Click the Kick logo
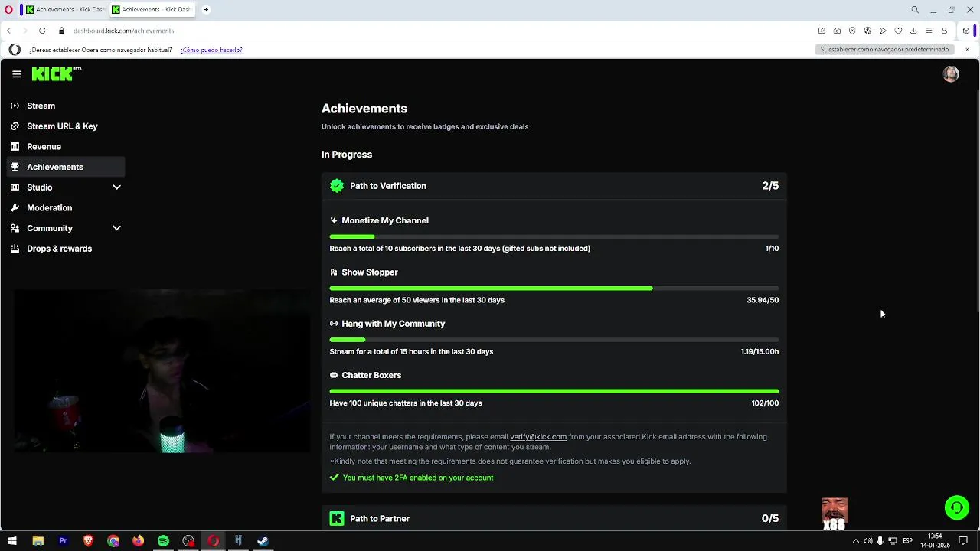The height and width of the screenshot is (551, 980). 56,74
